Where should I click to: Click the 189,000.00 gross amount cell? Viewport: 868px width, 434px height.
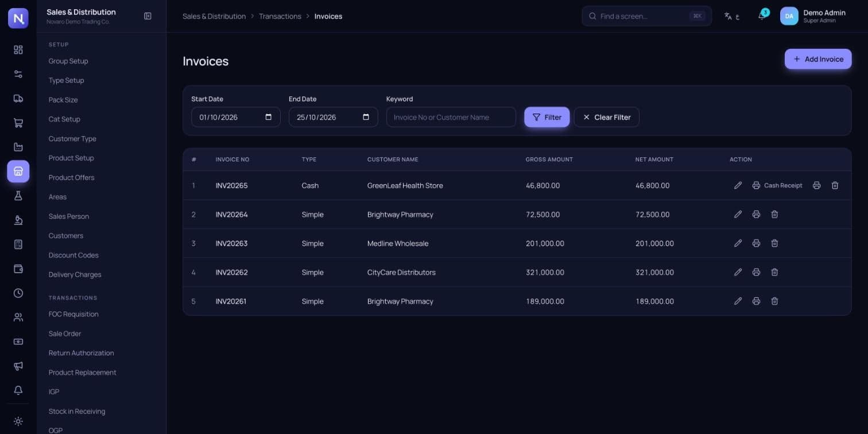tap(545, 301)
